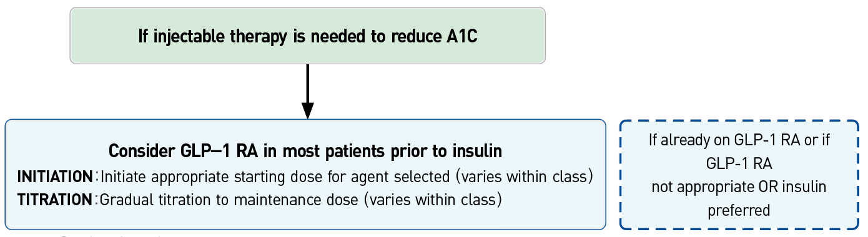The height and width of the screenshot is (237, 868).
Task: Select the green box about injectable therapy
Action: point(307,36)
